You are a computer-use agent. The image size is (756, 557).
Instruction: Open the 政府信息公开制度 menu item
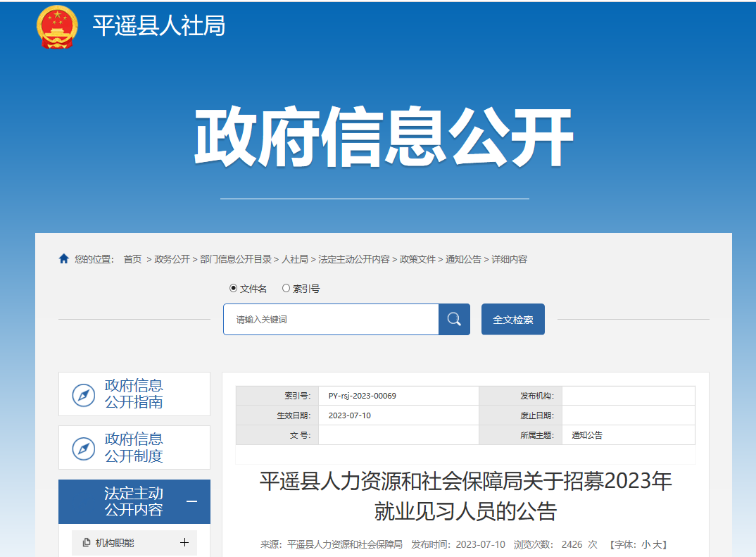134,448
